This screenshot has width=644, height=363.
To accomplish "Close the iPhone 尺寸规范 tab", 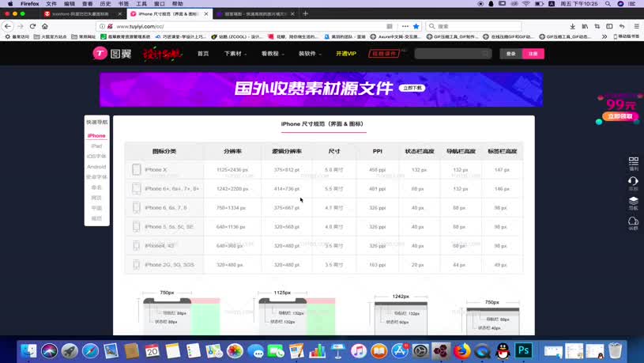I will pos(205,13).
